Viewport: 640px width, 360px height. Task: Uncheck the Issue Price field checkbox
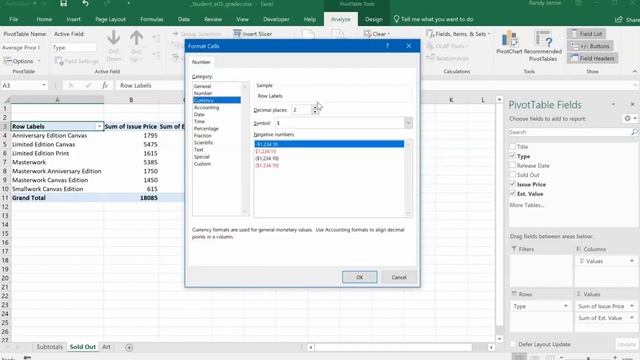[x=513, y=184]
